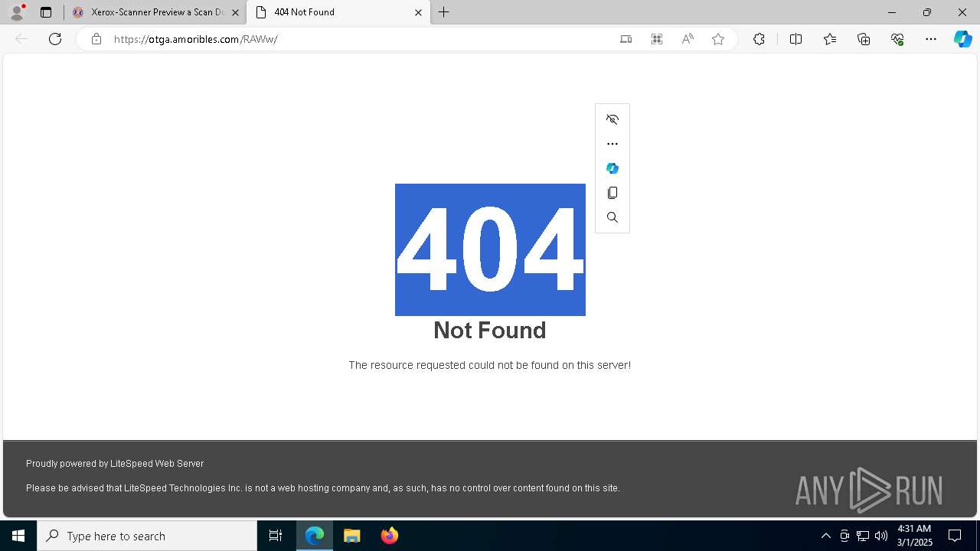Add this page to favorites star
This screenshot has width=980, height=551.
pos(718,39)
